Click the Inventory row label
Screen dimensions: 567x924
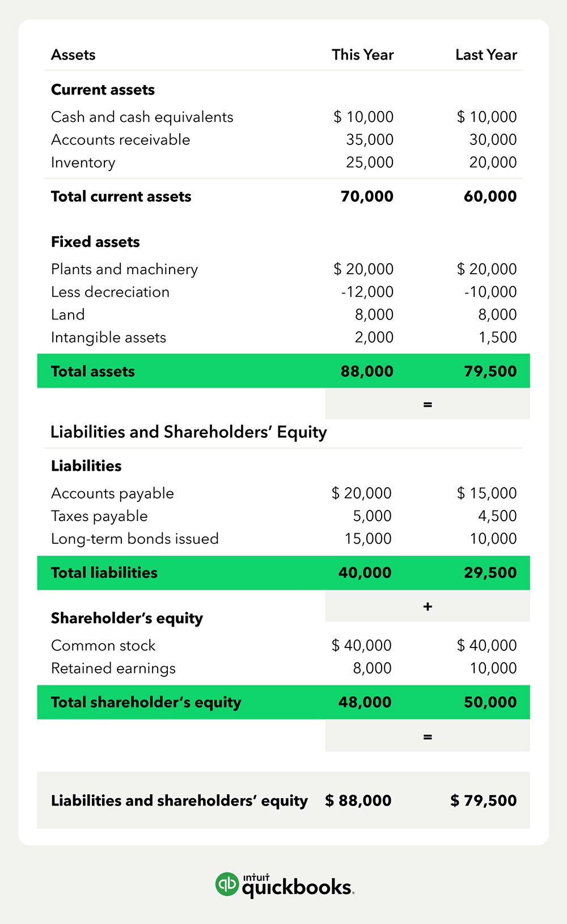tap(83, 163)
